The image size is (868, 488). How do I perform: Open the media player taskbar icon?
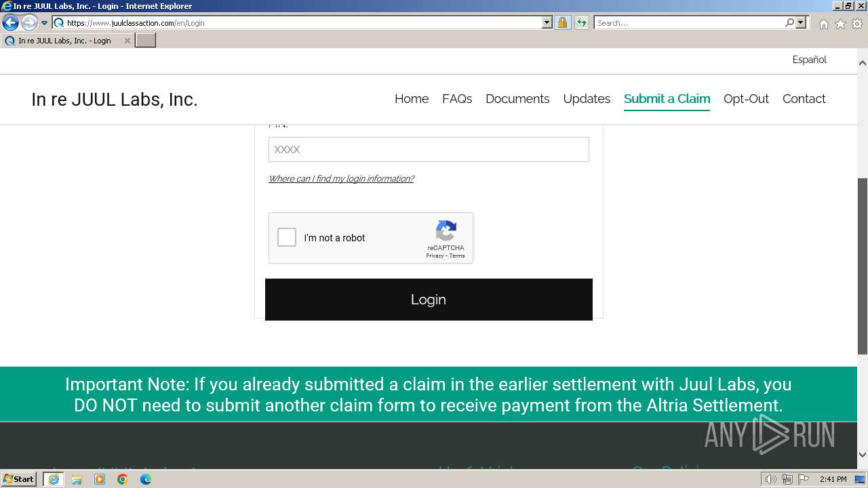(100, 479)
